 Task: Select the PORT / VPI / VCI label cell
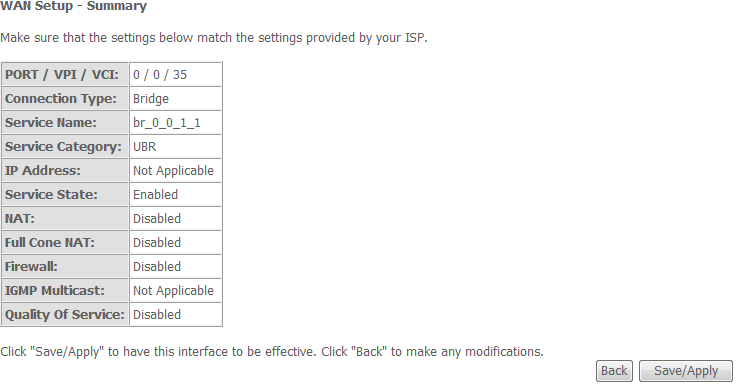click(x=65, y=75)
